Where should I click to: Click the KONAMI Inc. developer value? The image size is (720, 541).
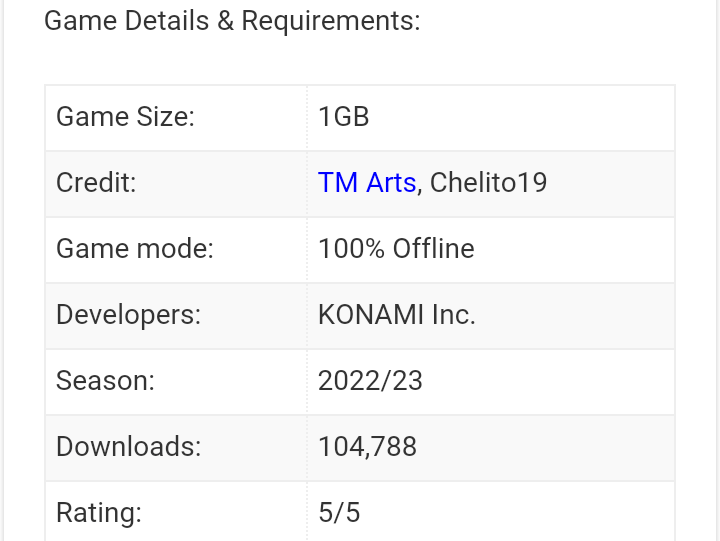pyautogui.click(x=396, y=315)
